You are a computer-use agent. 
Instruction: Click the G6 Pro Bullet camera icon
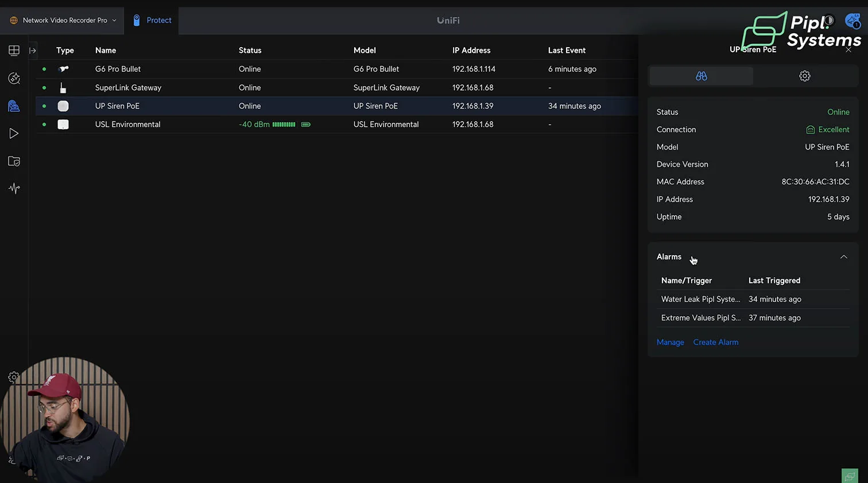64,69
